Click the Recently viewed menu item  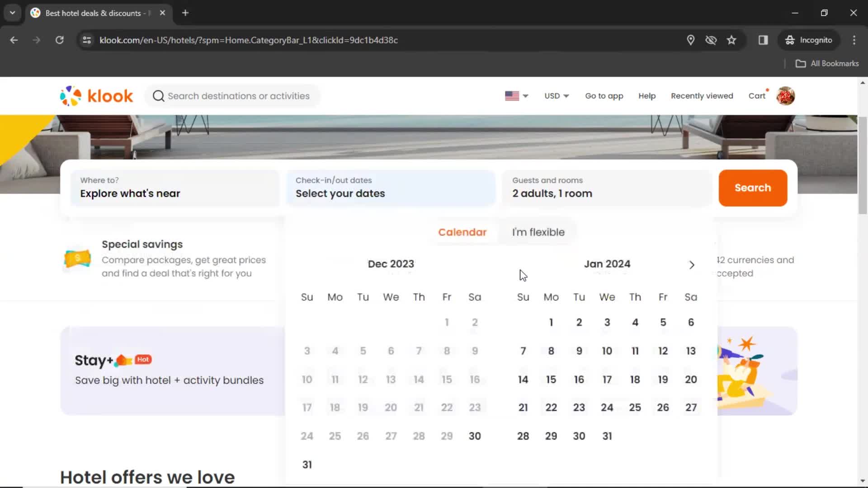click(x=702, y=95)
